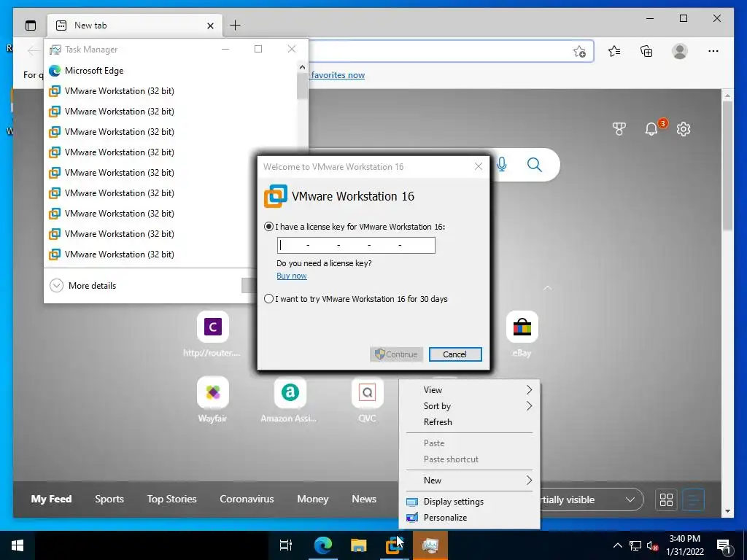The image size is (747, 560).
Task: Click the search magnifier icon
Action: tap(535, 165)
